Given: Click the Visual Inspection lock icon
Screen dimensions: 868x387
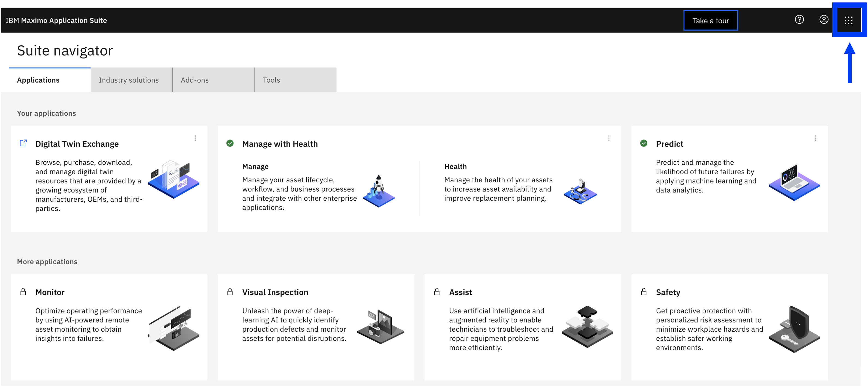Looking at the screenshot, I should (x=230, y=291).
